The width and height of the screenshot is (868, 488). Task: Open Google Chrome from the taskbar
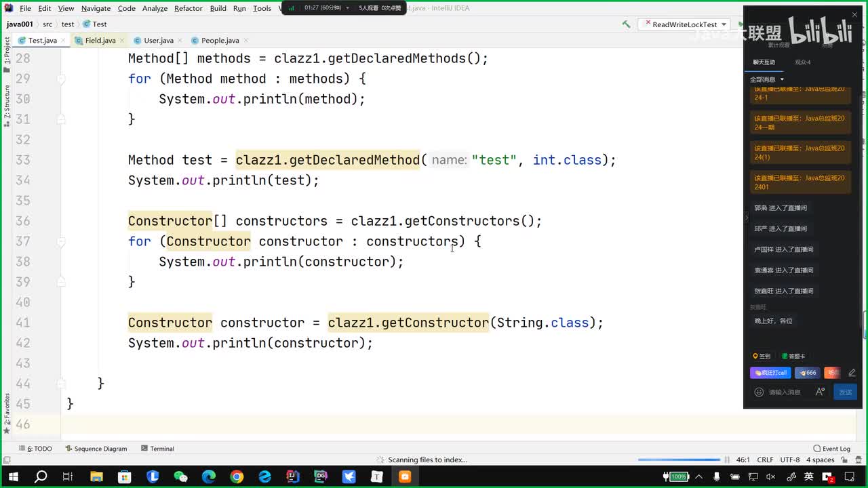click(237, 476)
